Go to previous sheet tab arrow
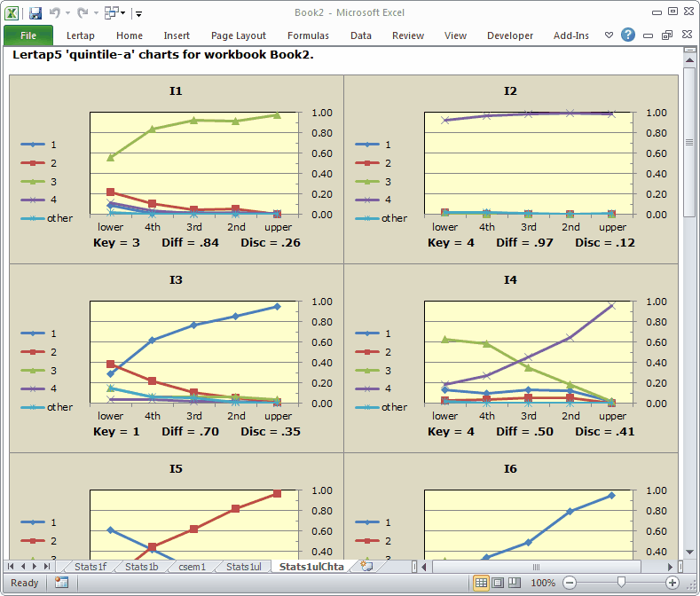 [x=23, y=566]
